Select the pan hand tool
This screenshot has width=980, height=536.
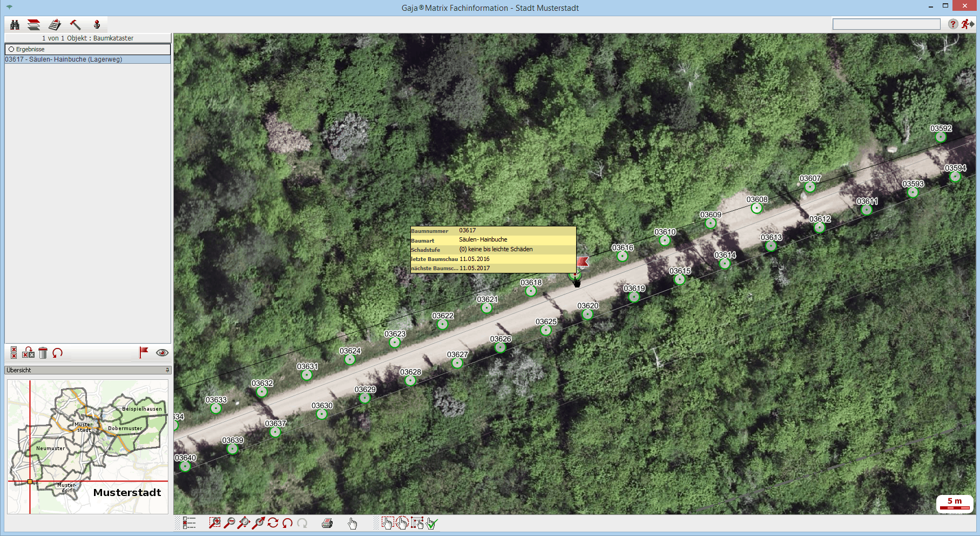pos(353,522)
